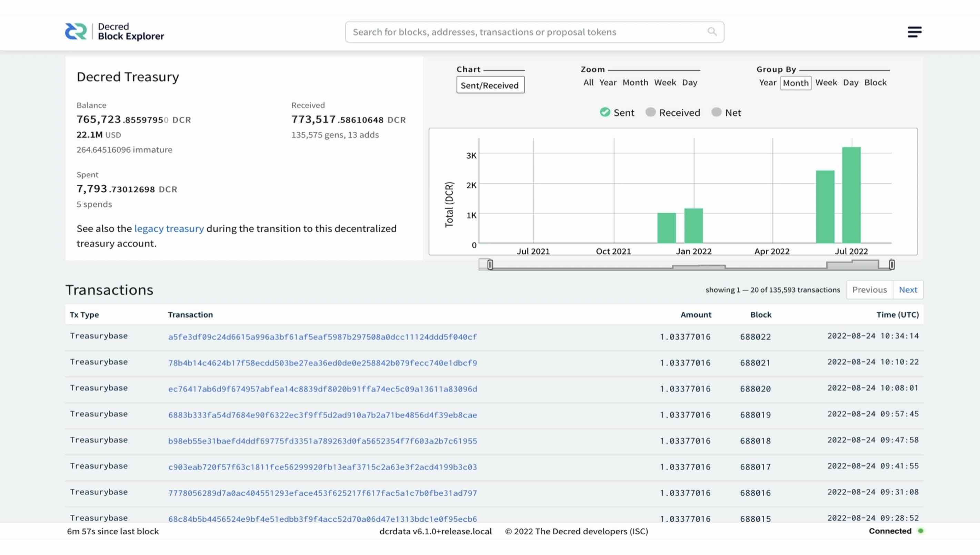This screenshot has height=555, width=980.
Task: Click right handle of chart range slider
Action: 892,264
